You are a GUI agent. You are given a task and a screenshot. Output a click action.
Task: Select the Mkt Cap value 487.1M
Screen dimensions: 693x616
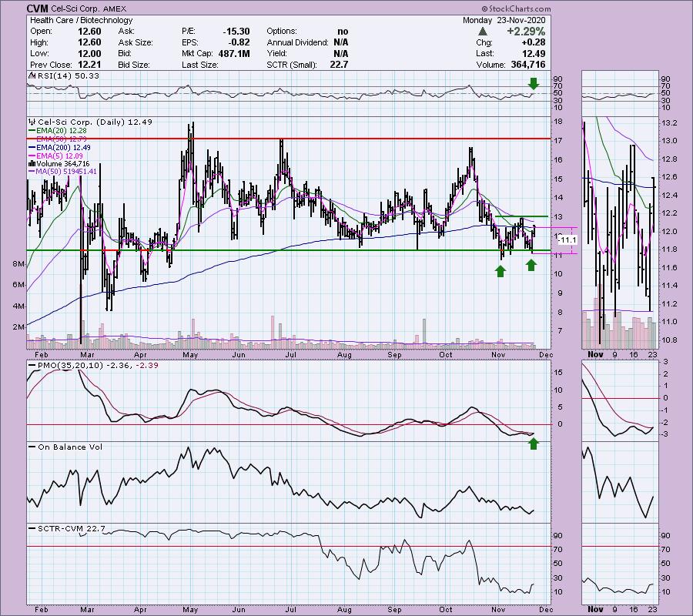234,53
